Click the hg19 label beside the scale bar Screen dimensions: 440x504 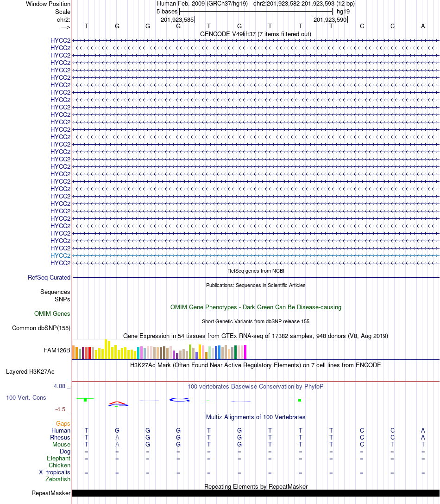pos(343,12)
